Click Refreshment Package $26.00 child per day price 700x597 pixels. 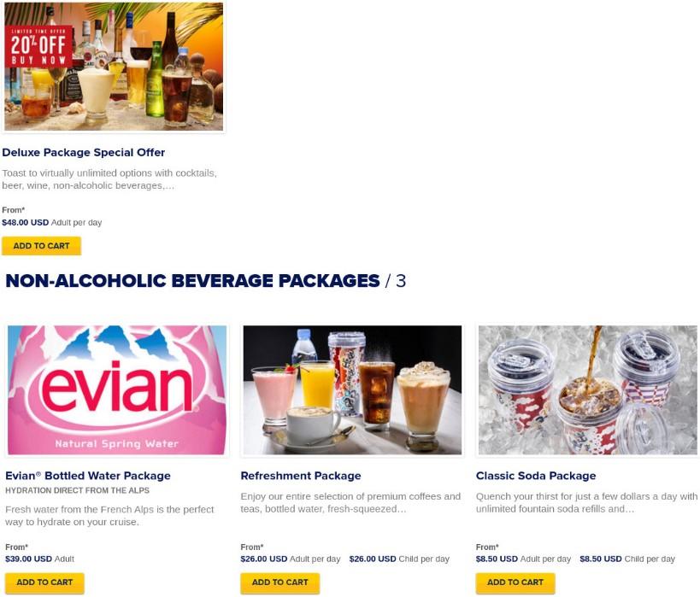[399, 559]
